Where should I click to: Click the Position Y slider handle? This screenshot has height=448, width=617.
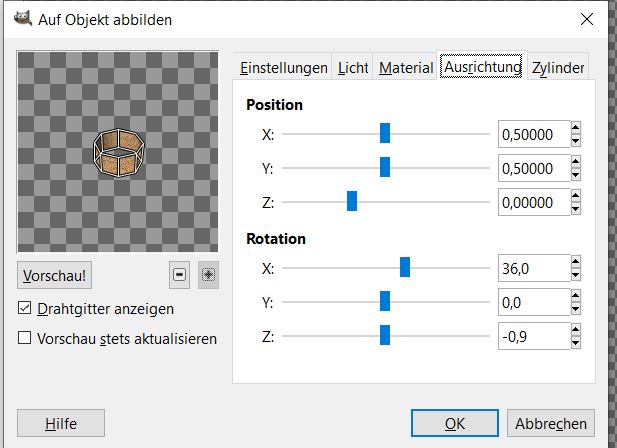coord(385,167)
